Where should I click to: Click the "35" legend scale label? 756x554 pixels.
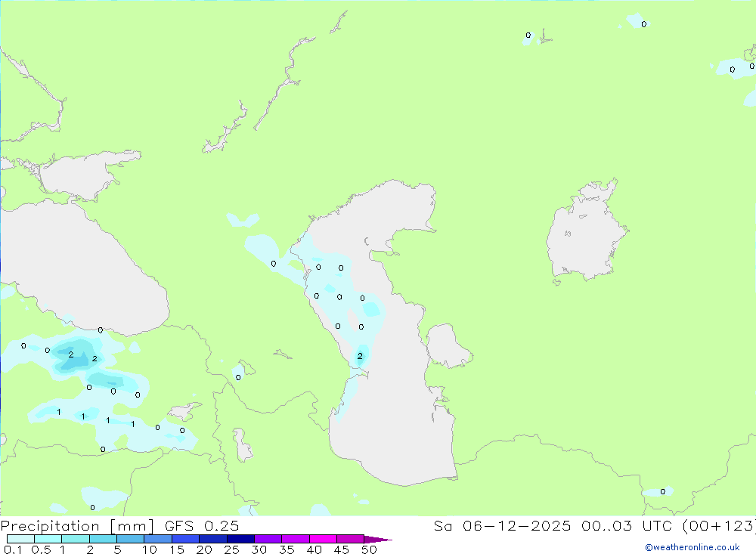[287, 549]
